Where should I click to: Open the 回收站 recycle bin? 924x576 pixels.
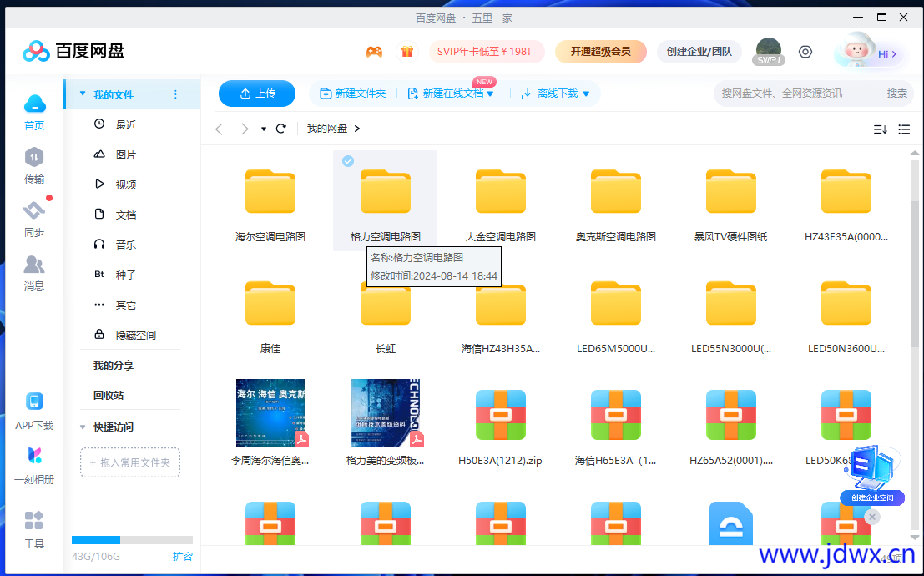pyautogui.click(x=109, y=395)
